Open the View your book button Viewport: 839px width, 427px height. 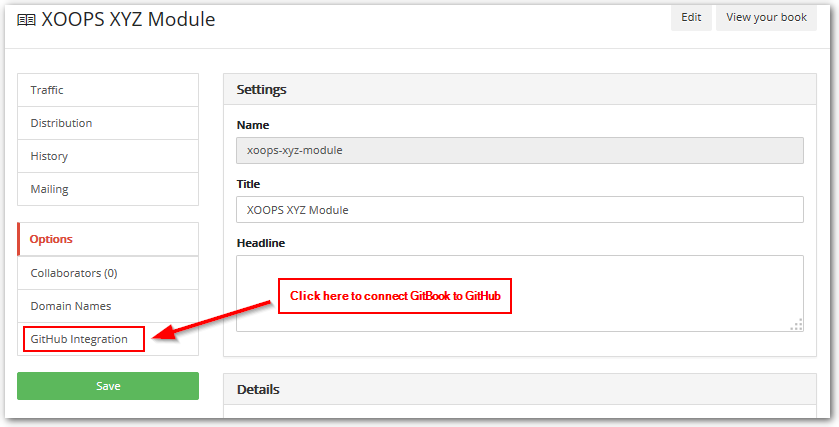pos(766,18)
